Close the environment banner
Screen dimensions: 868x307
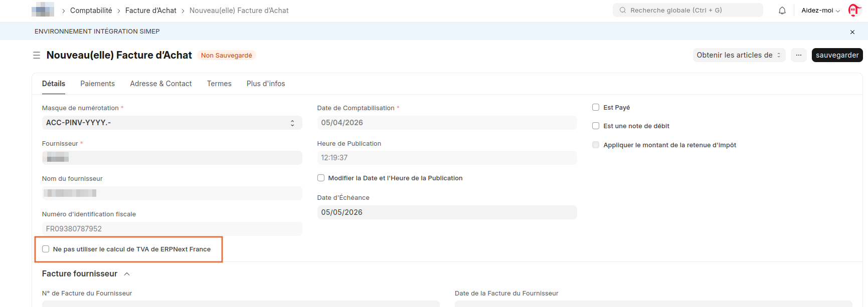(x=852, y=32)
